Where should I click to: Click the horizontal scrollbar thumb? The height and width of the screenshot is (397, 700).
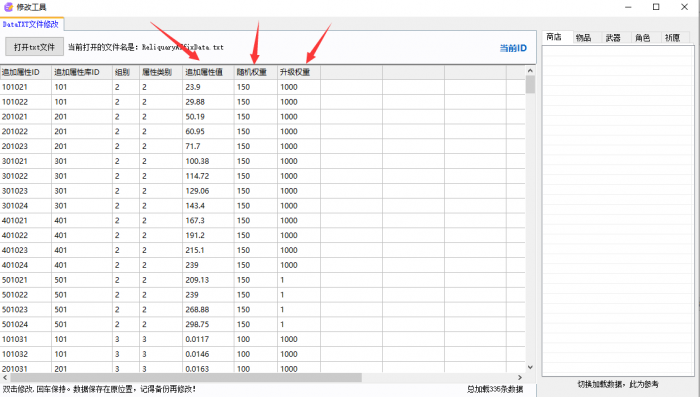[x=186, y=378]
